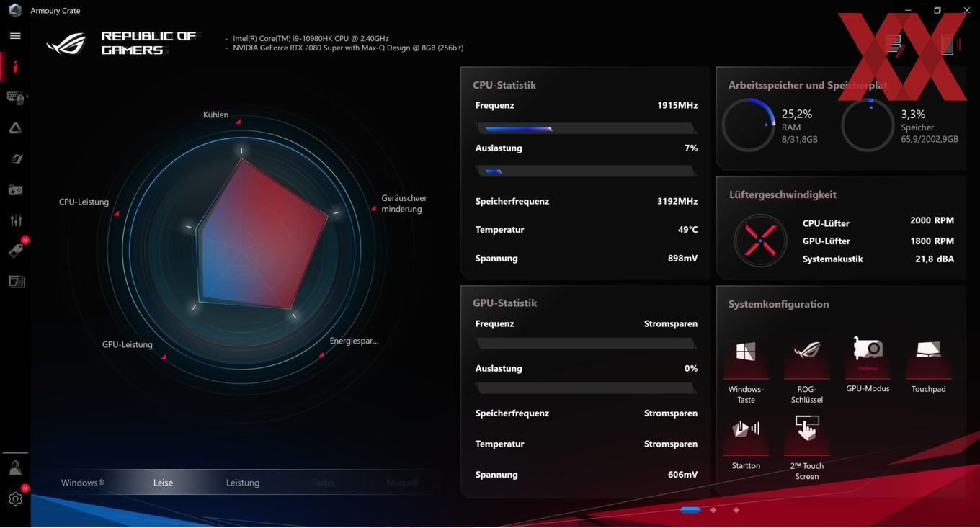Open the Game Library gamepad icon
This screenshot has height=528, width=980.
point(15,190)
